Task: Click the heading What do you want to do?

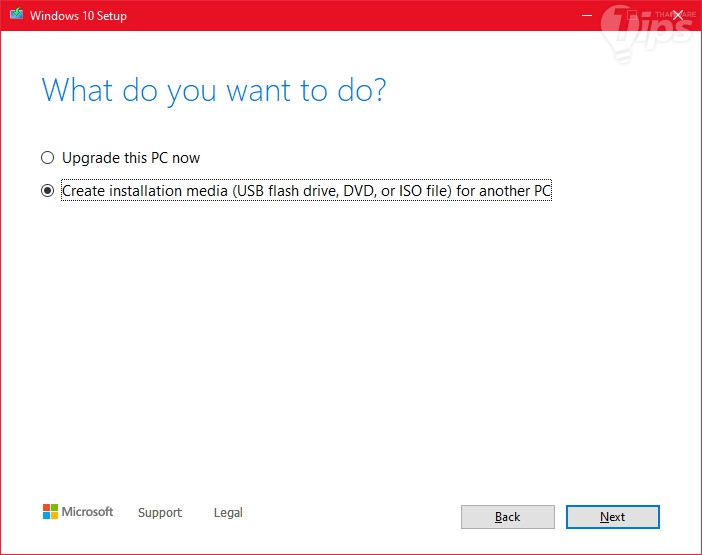Action: [214, 91]
